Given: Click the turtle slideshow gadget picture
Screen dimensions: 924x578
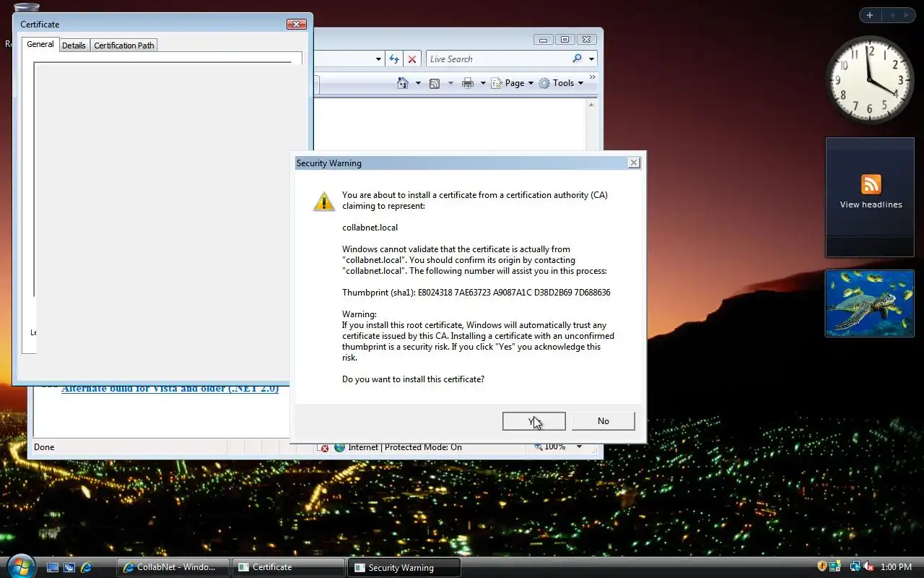Looking at the screenshot, I should click(870, 303).
